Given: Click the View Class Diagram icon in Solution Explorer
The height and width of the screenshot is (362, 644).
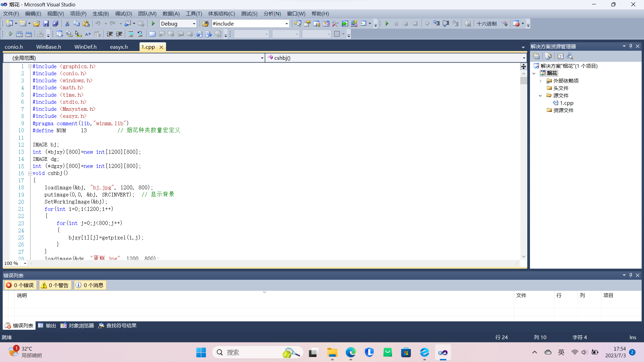Looking at the screenshot, I should click(x=570, y=56).
